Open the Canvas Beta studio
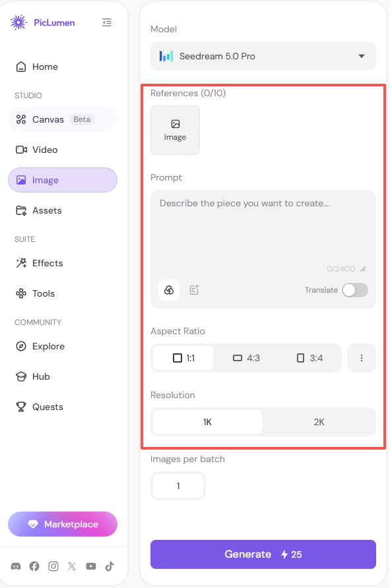The height and width of the screenshot is (588, 390). 63,119
